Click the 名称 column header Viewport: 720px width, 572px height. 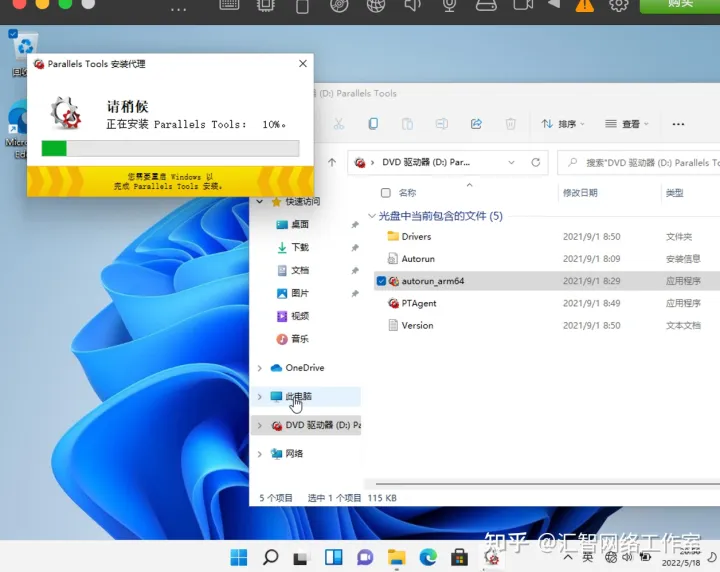click(x=407, y=193)
